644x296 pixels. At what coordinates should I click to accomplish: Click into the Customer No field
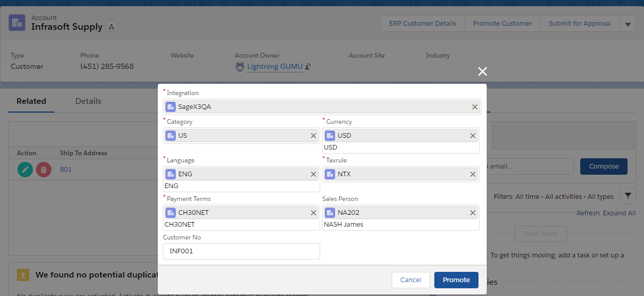(x=241, y=251)
